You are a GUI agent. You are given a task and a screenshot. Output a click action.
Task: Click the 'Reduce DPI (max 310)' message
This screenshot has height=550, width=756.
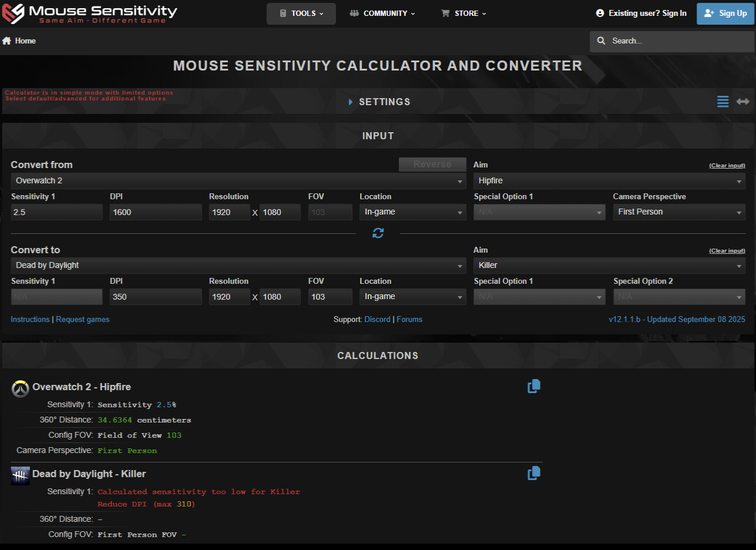pos(146,504)
